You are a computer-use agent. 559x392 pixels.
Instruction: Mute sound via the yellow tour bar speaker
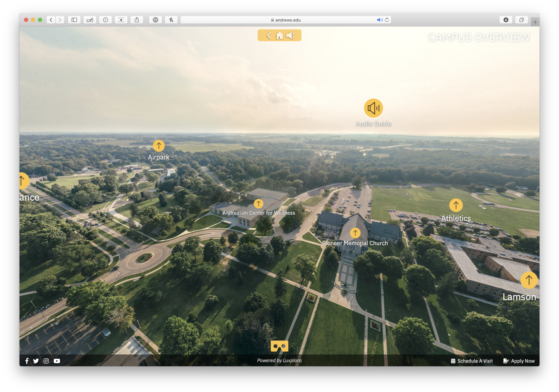click(290, 36)
